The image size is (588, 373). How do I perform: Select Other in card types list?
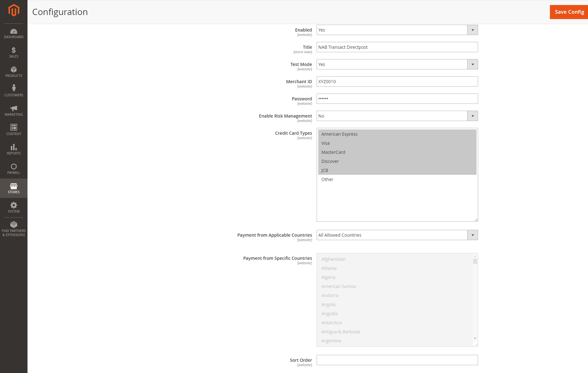[x=397, y=179]
